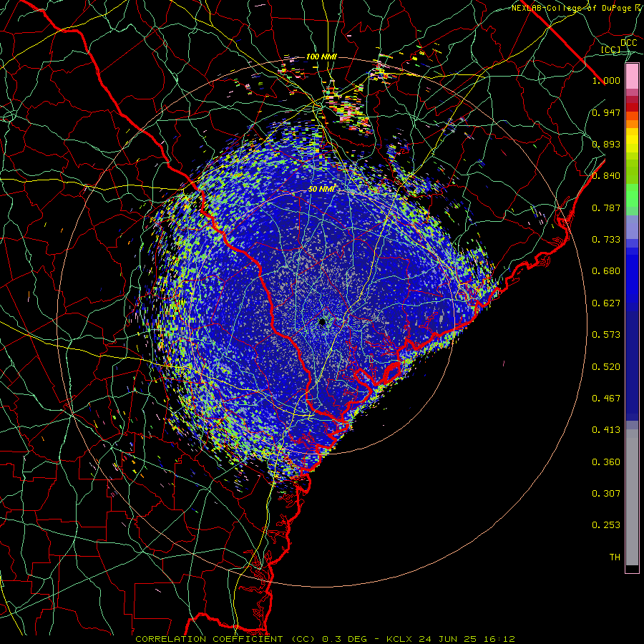The height and width of the screenshot is (644, 644).
Task: Select the 0.680 scale value
Action: pyautogui.click(x=606, y=271)
